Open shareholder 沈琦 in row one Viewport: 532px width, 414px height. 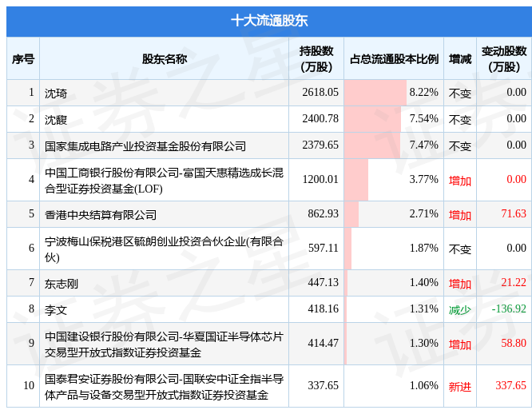[x=56, y=94]
